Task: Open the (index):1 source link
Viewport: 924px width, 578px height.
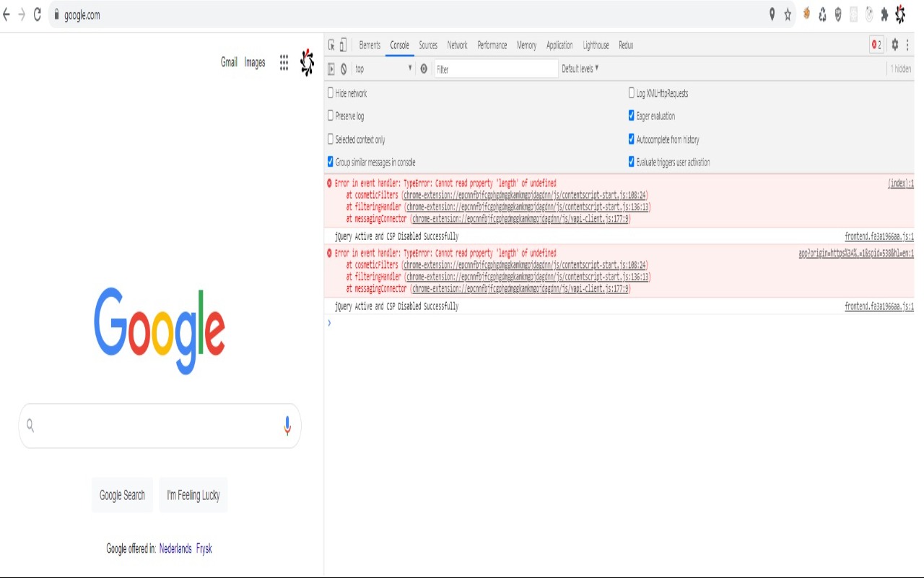Action: [901, 184]
